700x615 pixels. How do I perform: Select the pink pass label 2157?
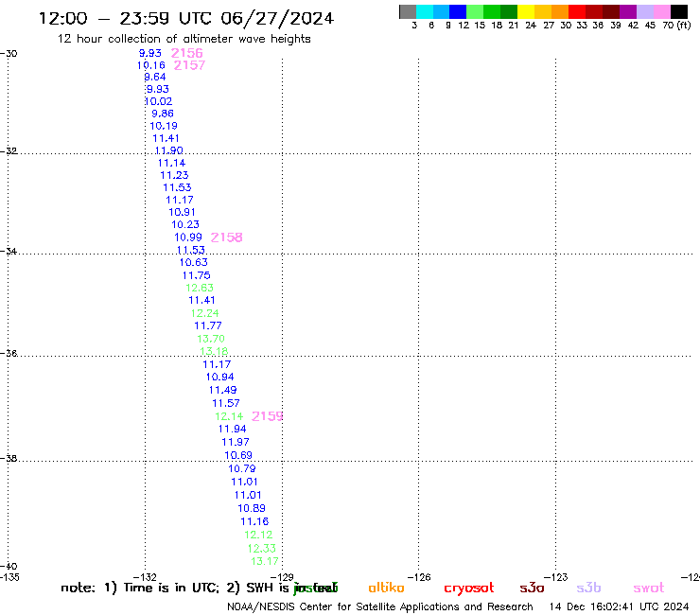(189, 65)
